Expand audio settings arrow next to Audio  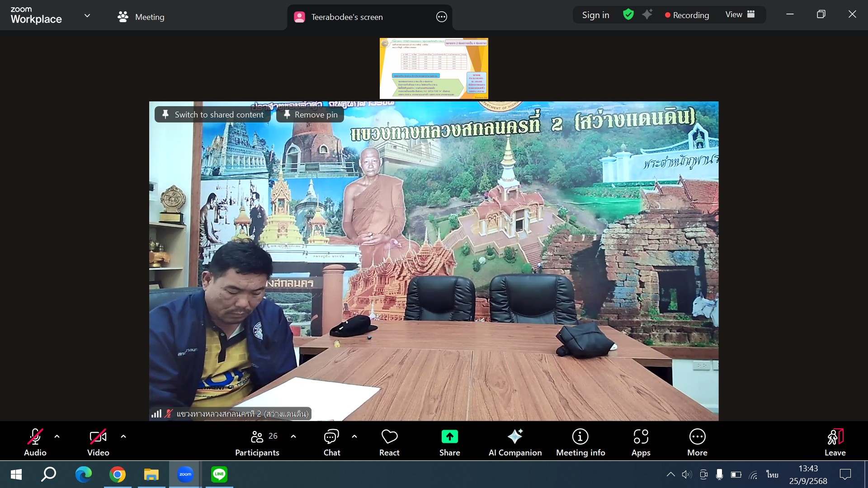[x=57, y=436]
